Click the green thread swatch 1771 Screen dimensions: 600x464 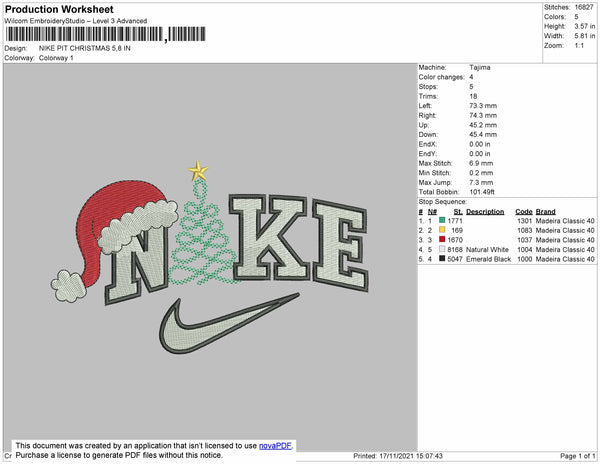coord(442,220)
